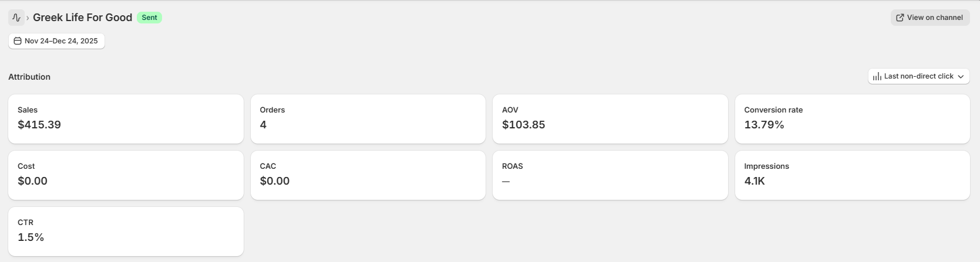Open the Nov 24–Dec 24, 2025 date picker

pyautogui.click(x=56, y=41)
